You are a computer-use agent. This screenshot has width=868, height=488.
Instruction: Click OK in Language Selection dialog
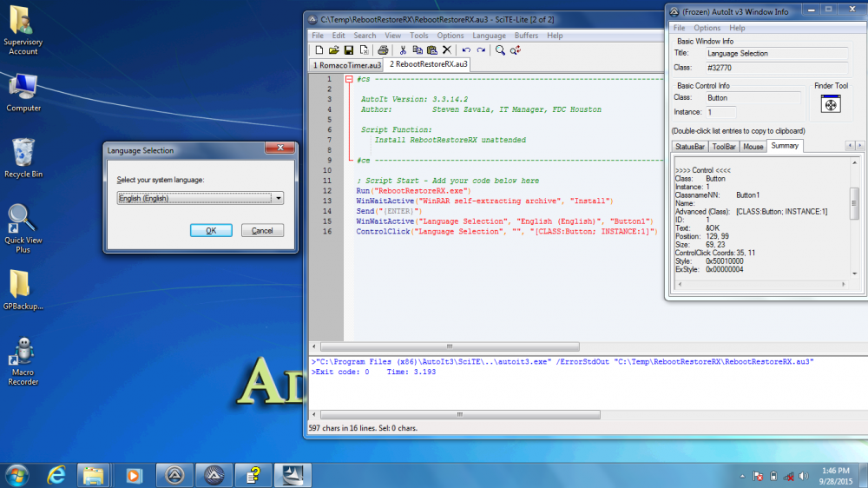pos(211,230)
